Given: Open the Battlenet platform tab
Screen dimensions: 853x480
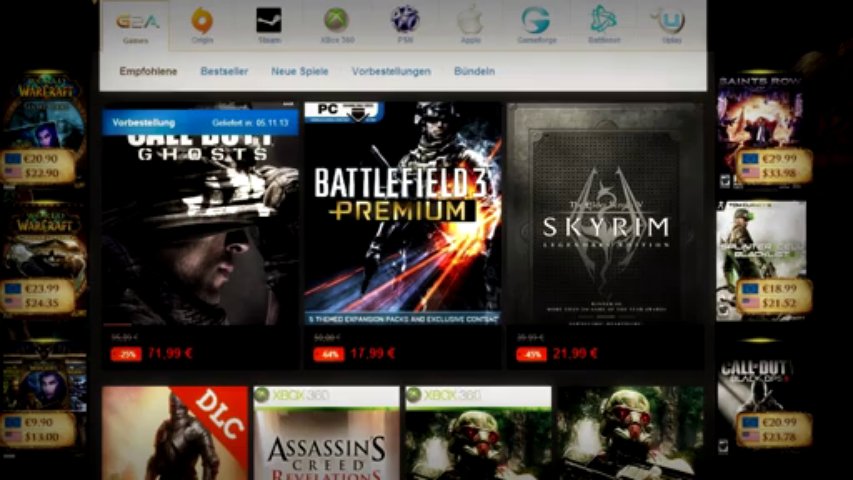Looking at the screenshot, I should click(x=603, y=25).
